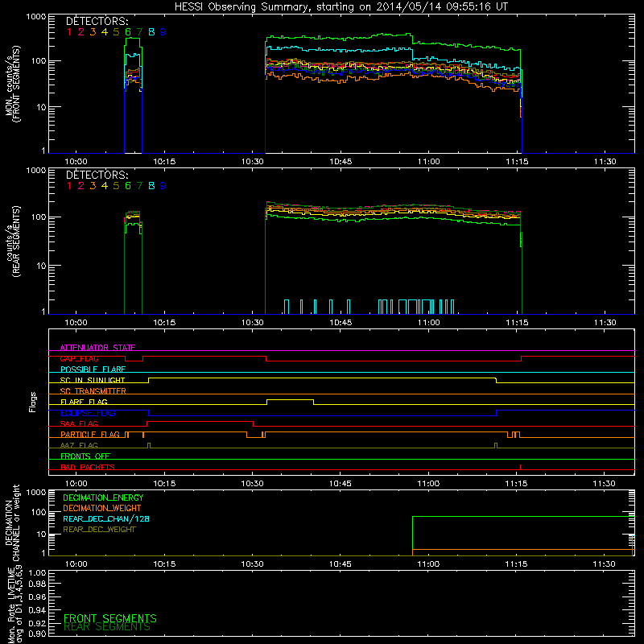The image size is (644, 644).
Task: Select the ECLIPSE_FLAG label
Action: (88, 413)
